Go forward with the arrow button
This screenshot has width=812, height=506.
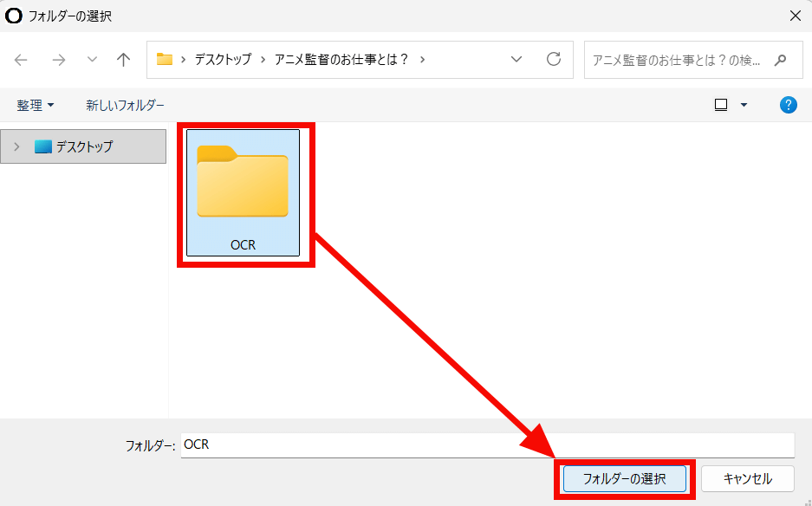pos(59,60)
